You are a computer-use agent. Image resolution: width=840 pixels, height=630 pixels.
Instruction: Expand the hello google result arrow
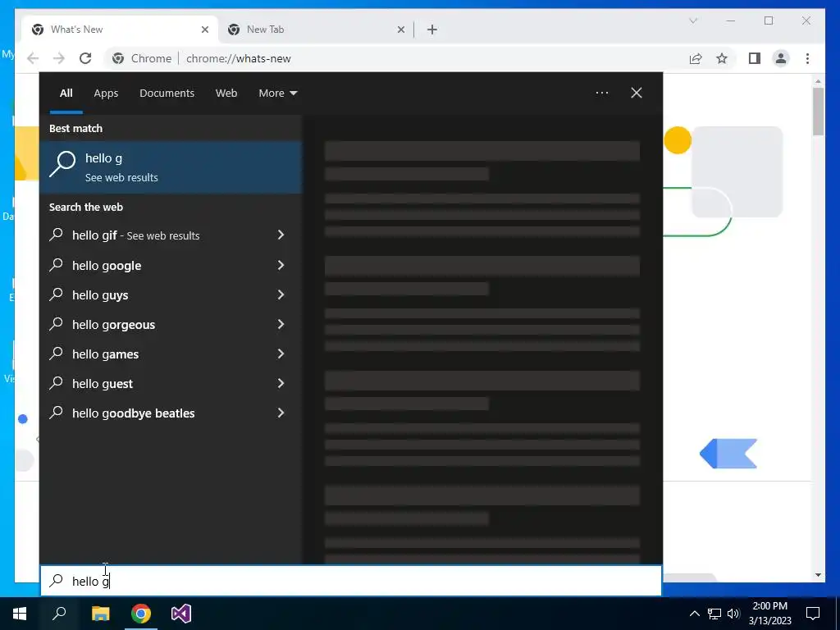coord(281,265)
